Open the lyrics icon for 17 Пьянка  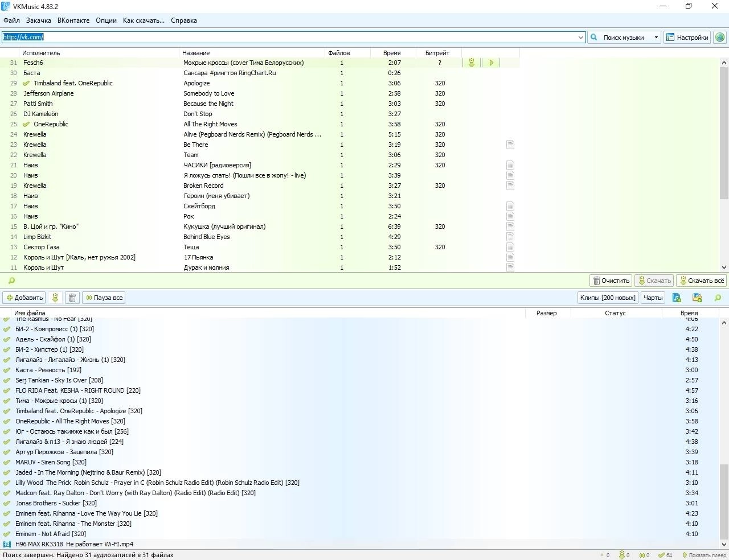(510, 257)
